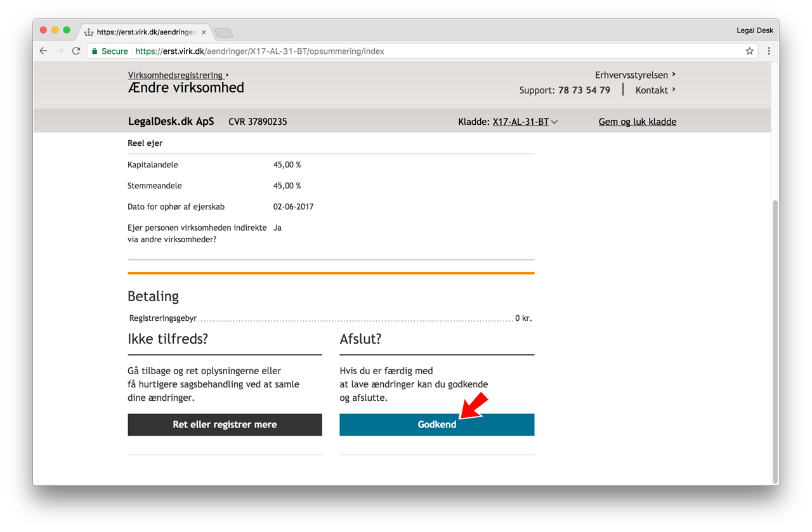The height and width of the screenshot is (532, 812).
Task: Click the Ja value for indirect ownership
Action: click(x=277, y=228)
